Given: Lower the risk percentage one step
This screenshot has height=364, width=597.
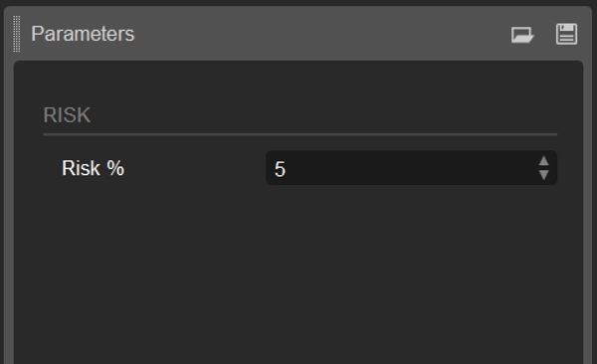Looking at the screenshot, I should pos(543,175).
